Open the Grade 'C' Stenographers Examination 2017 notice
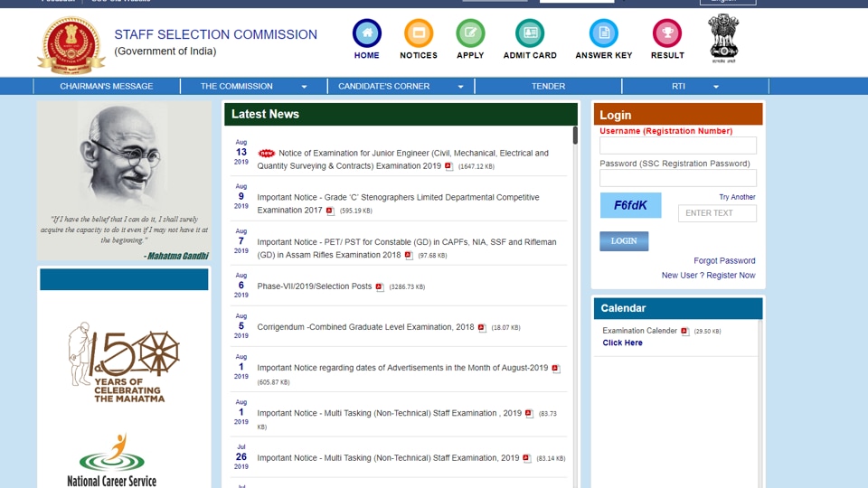Viewport: 868px width, 488px height. (398, 203)
